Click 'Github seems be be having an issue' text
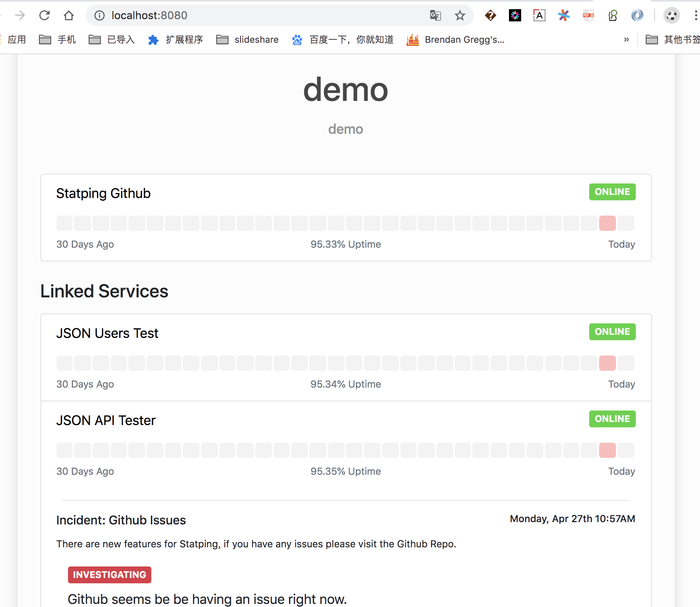This screenshot has height=607, width=700. [207, 599]
